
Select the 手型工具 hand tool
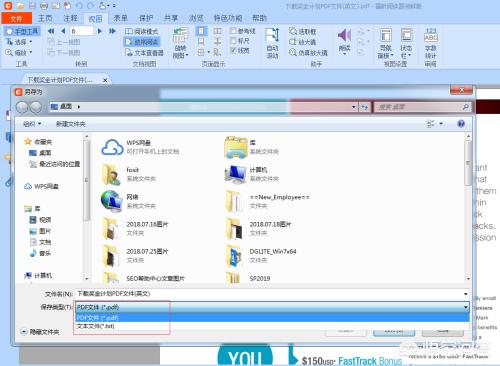[22, 31]
